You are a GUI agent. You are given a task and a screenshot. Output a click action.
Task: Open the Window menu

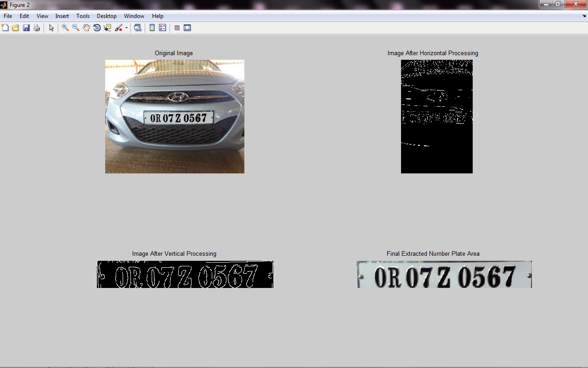pyautogui.click(x=134, y=16)
